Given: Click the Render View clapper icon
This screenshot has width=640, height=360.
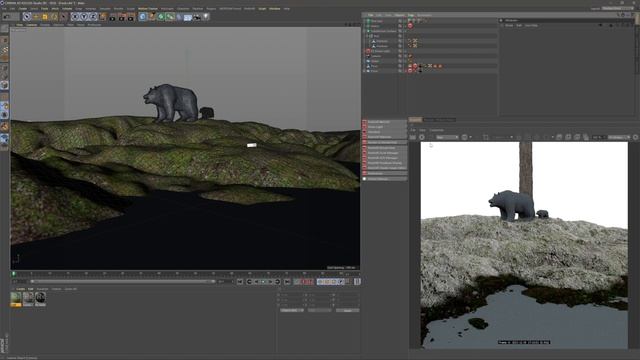Looking at the screenshot, I should (113, 17).
